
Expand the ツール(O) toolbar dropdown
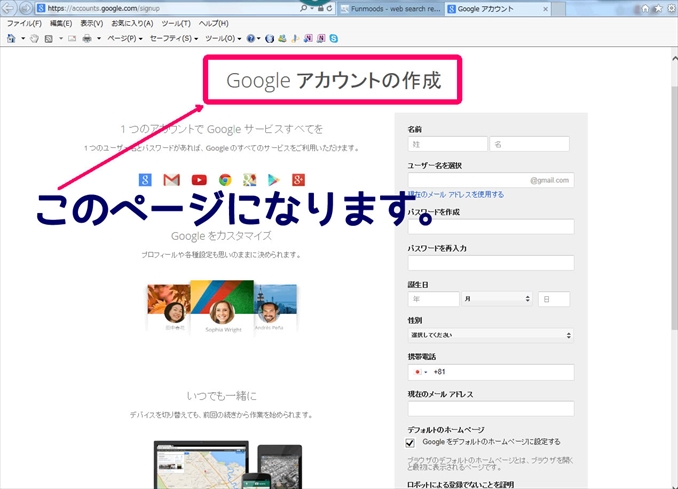click(223, 38)
